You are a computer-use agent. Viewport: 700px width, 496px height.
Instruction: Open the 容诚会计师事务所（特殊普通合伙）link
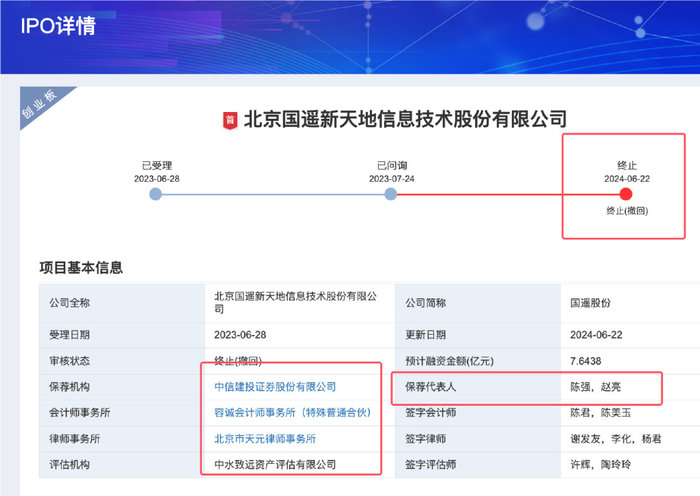tap(292, 413)
